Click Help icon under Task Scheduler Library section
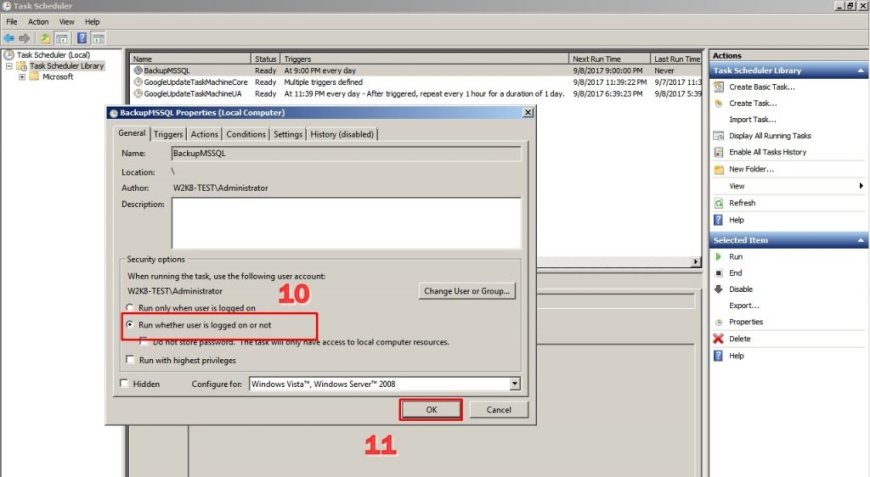Image resolution: width=870 pixels, height=477 pixels. pos(719,220)
